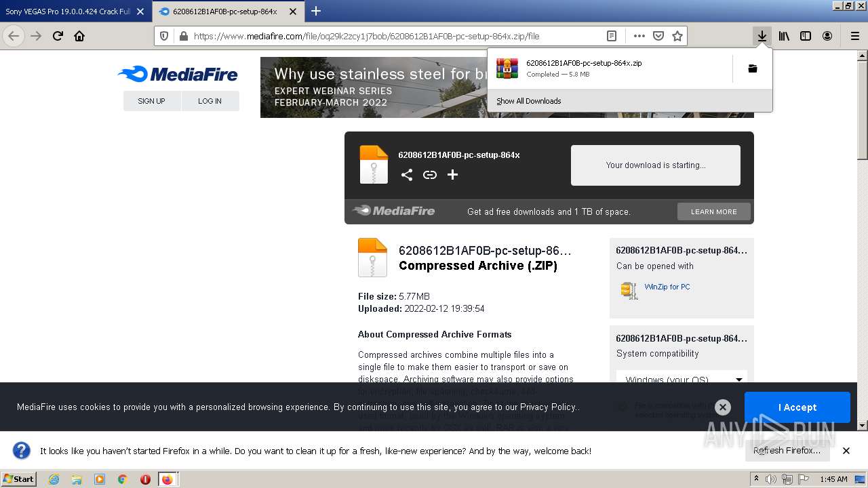Close the Refresh Firefox notification bar

pyautogui.click(x=846, y=450)
